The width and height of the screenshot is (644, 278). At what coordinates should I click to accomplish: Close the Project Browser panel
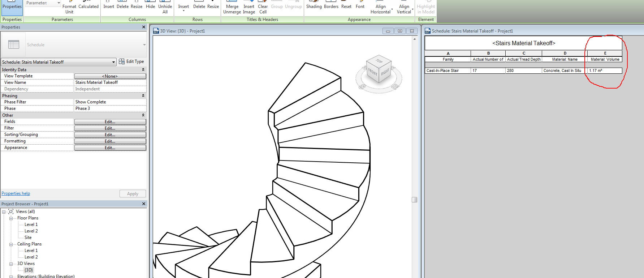click(144, 204)
